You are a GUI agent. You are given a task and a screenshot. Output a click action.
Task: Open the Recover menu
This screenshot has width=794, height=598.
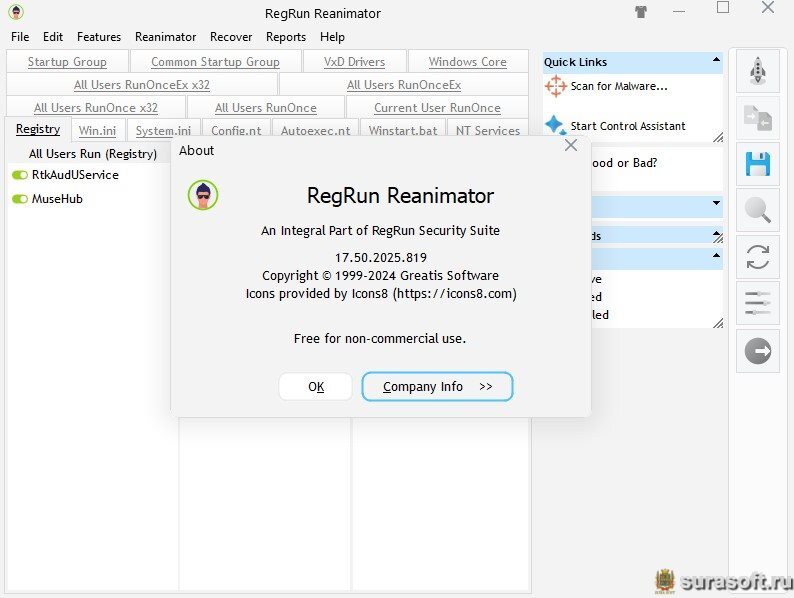click(231, 37)
